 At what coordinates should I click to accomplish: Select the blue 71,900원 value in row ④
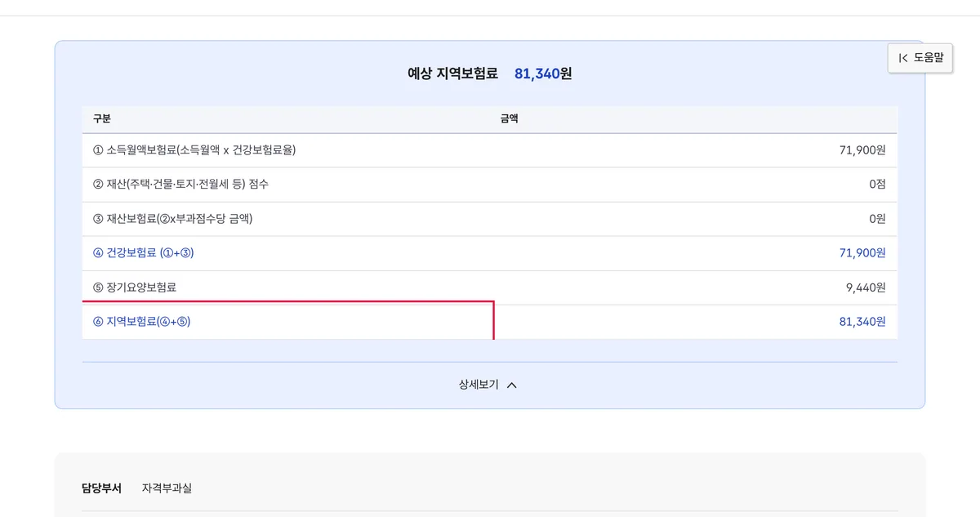(862, 253)
